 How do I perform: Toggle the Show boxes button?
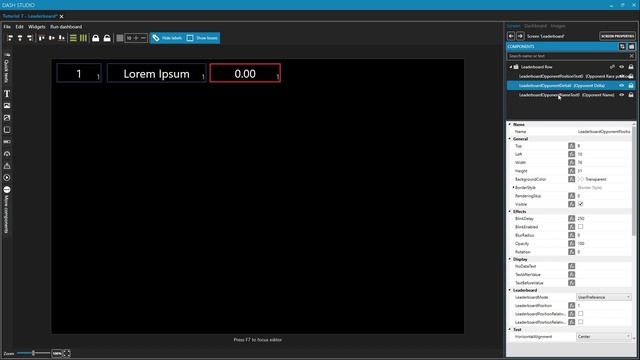pos(202,38)
